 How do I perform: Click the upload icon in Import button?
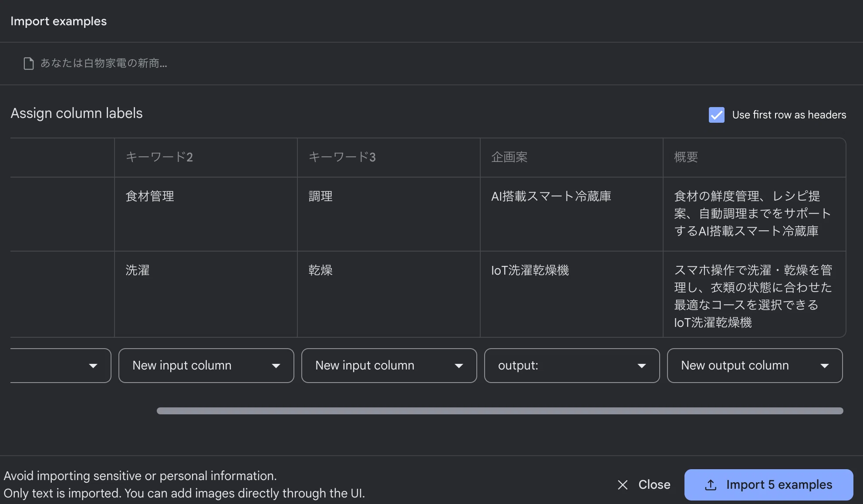coord(711,485)
